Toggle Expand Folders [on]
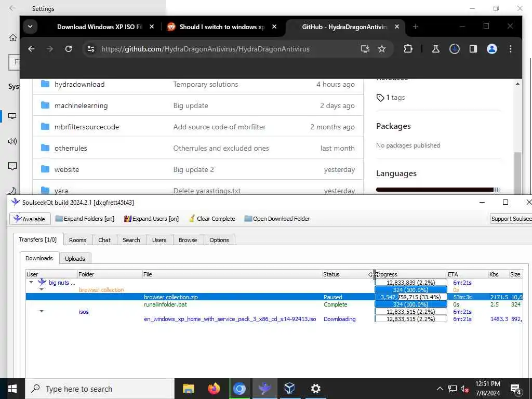The height and width of the screenshot is (399, 532). pos(85,219)
